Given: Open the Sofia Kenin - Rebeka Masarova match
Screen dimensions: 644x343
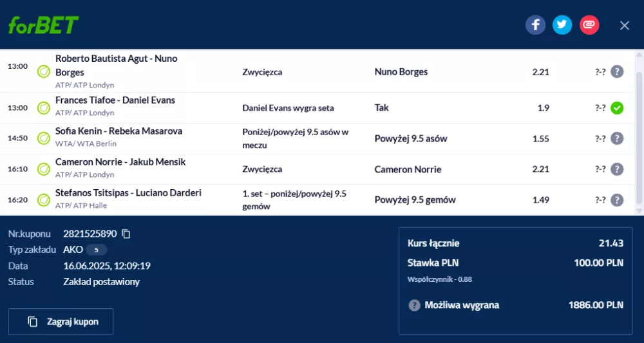Looking at the screenshot, I should [x=118, y=131].
